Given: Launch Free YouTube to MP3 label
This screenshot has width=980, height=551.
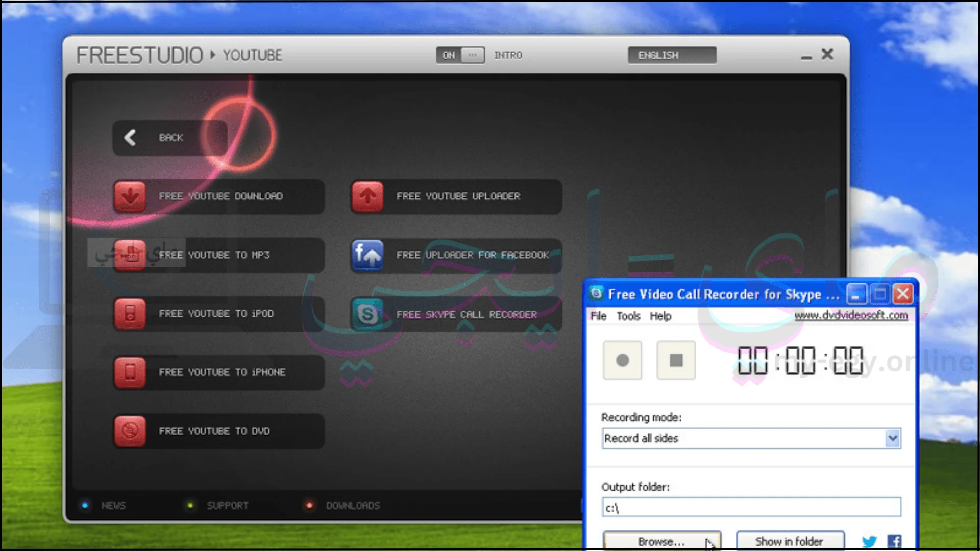Looking at the screenshot, I should [x=214, y=255].
